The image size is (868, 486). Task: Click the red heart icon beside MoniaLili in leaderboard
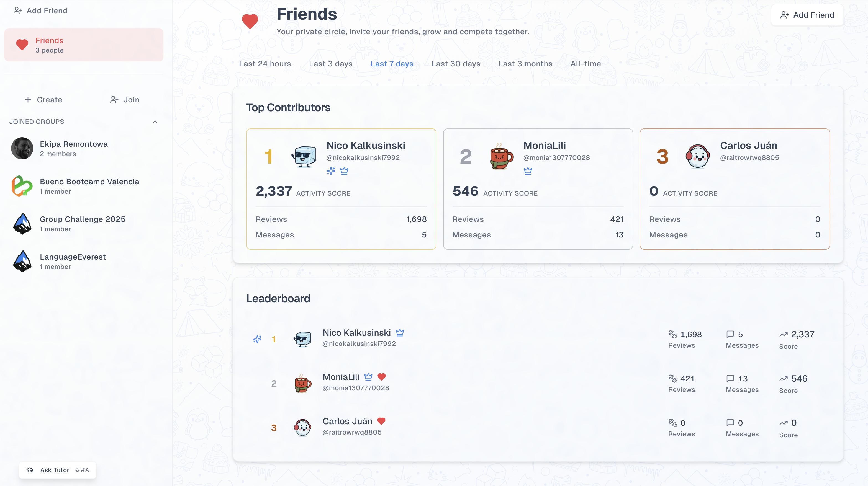click(x=382, y=377)
